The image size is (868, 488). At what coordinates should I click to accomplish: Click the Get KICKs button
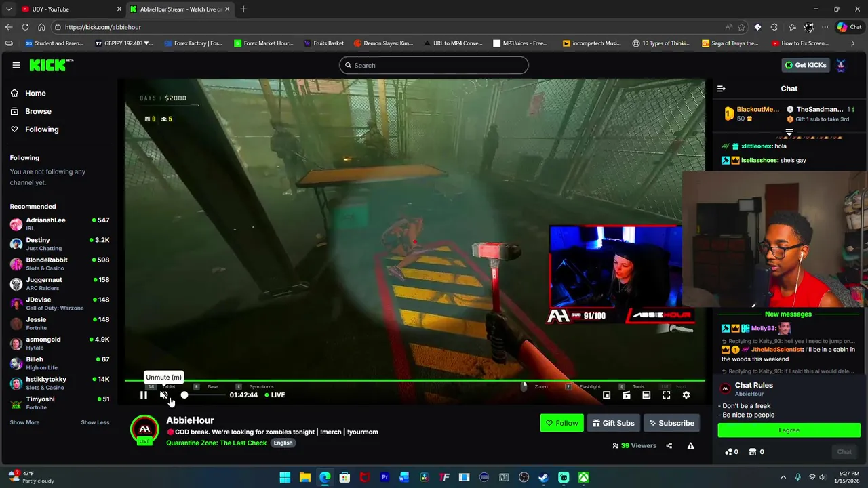(806, 65)
